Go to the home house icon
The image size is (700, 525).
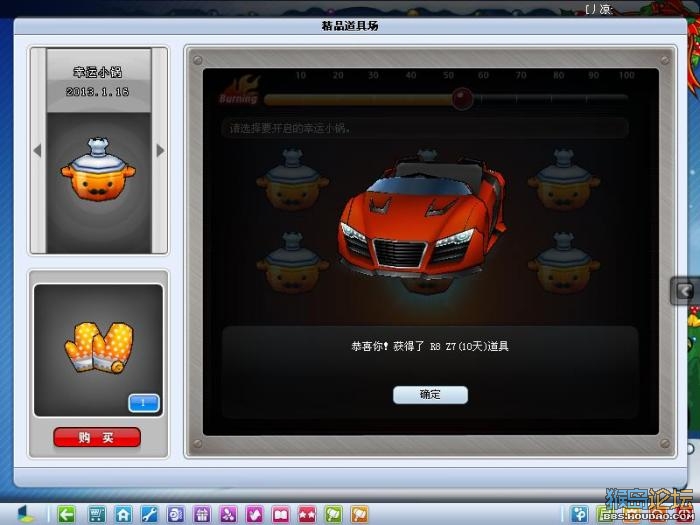(123, 515)
